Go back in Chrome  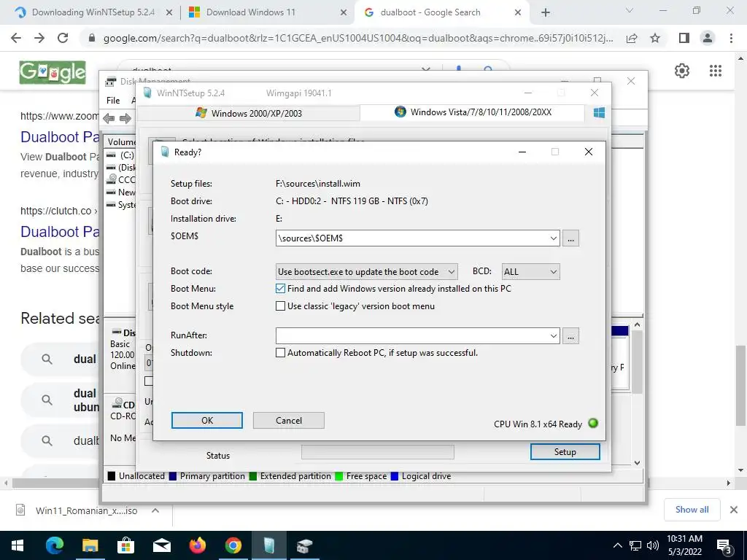click(16, 38)
